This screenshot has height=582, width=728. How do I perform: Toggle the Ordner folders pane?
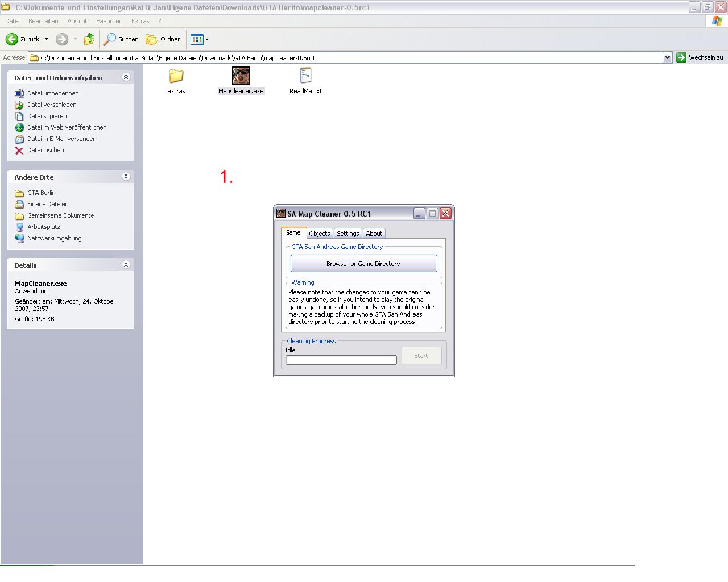click(x=163, y=39)
